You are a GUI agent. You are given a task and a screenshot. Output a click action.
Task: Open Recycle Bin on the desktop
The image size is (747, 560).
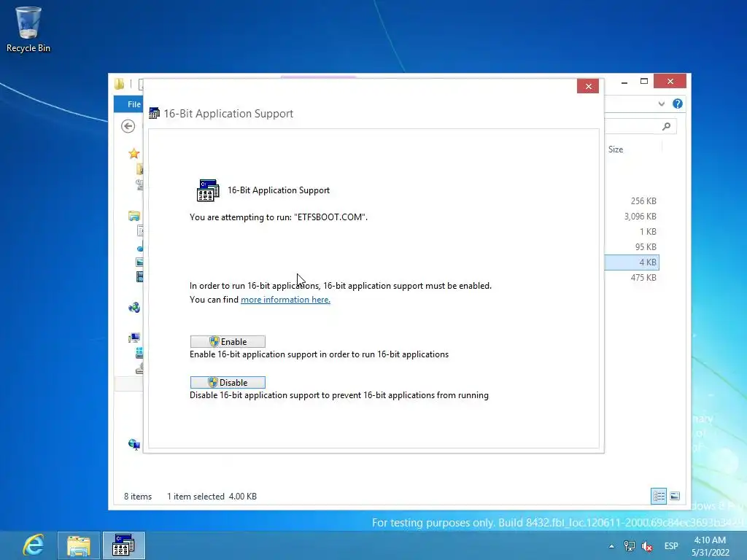click(28, 29)
